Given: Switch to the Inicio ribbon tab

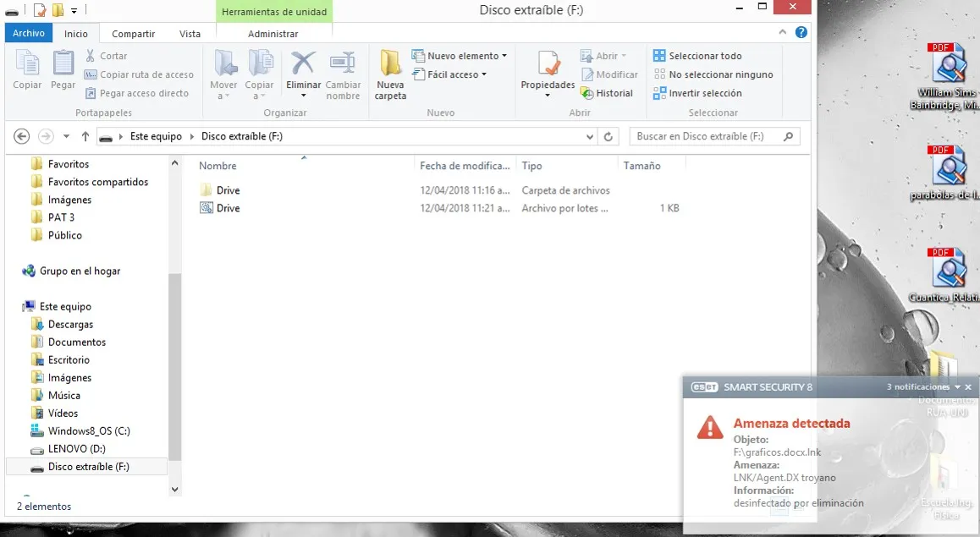Looking at the screenshot, I should click(x=75, y=34).
